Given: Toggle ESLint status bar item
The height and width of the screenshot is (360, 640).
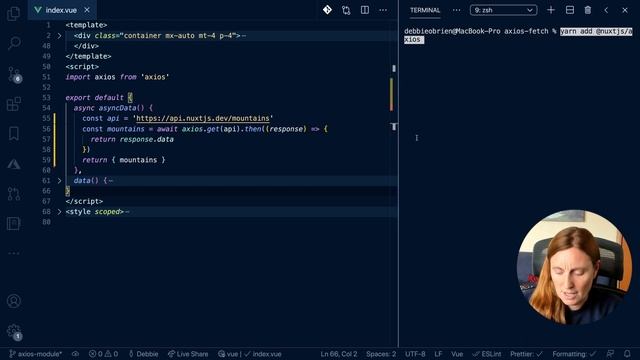Looking at the screenshot, I should (x=487, y=354).
